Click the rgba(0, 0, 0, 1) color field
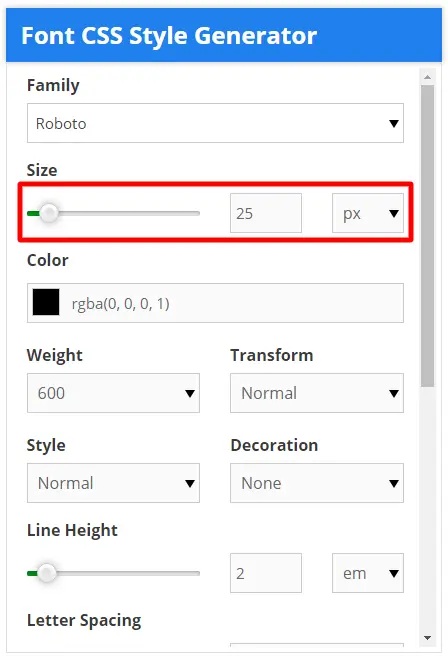 tap(215, 303)
